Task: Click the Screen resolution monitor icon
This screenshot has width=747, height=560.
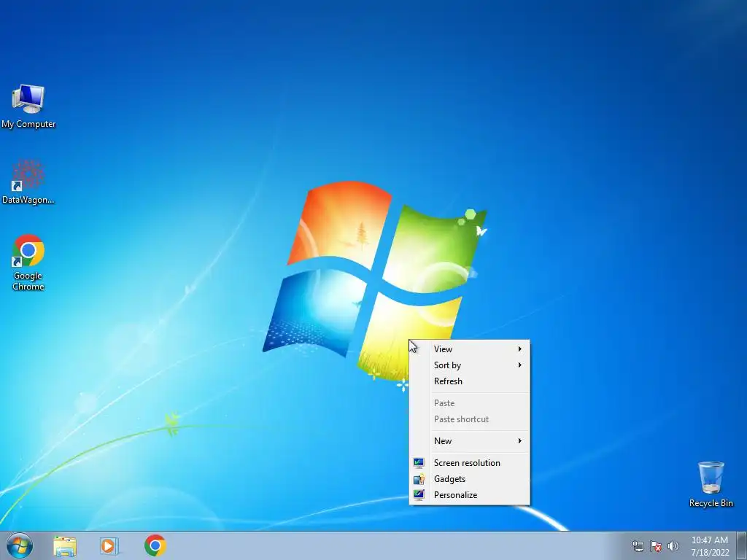Action: point(419,463)
